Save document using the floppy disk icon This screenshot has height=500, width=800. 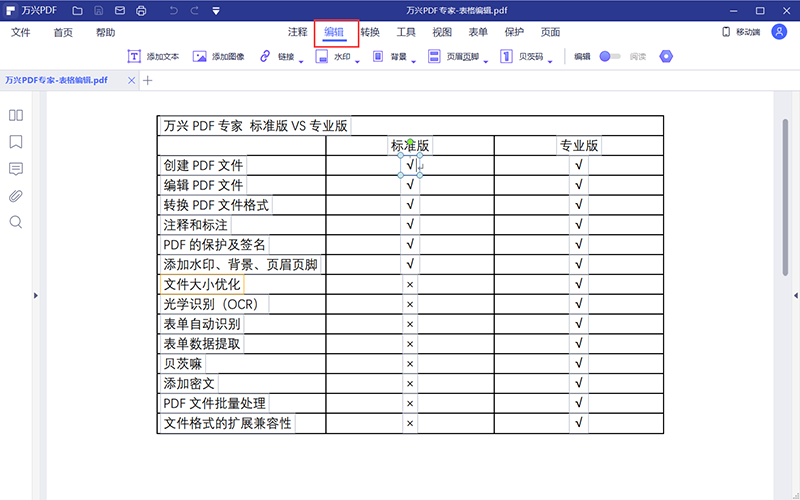99,11
